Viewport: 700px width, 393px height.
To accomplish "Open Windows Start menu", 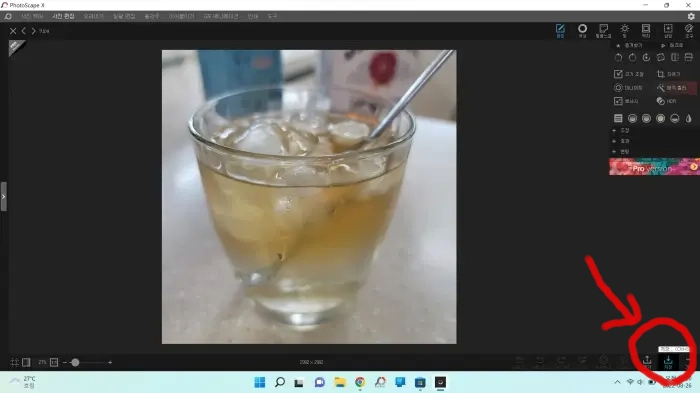I will click(x=259, y=382).
